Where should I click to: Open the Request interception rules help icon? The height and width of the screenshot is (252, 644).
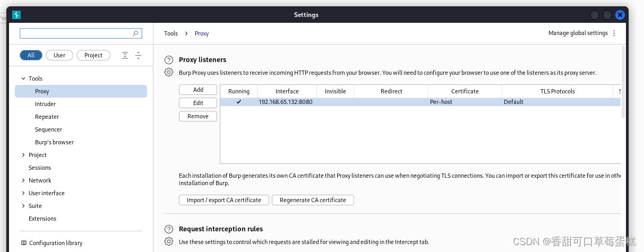tap(169, 229)
